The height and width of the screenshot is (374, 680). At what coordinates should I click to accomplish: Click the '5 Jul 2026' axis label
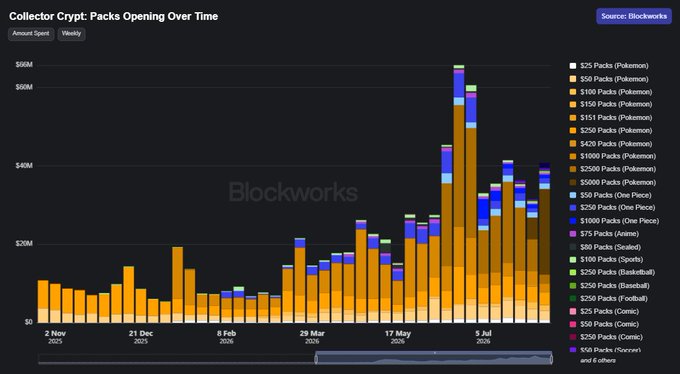coord(483,337)
